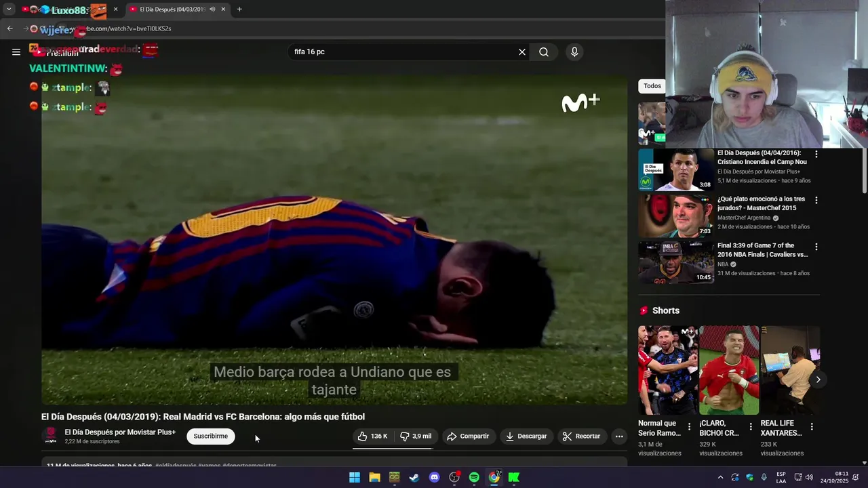Viewport: 868px width, 488px height.
Task: Click the URL address bar
Action: [x=339, y=28]
